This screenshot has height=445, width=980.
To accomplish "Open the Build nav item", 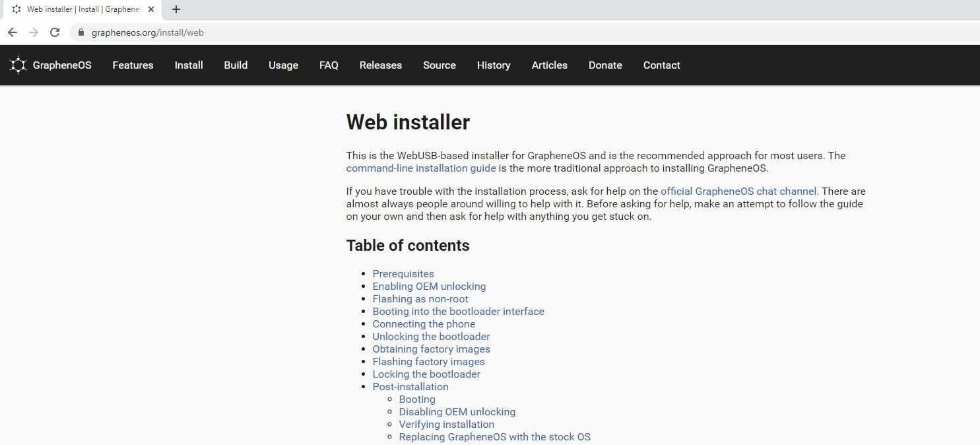I will pos(236,65).
